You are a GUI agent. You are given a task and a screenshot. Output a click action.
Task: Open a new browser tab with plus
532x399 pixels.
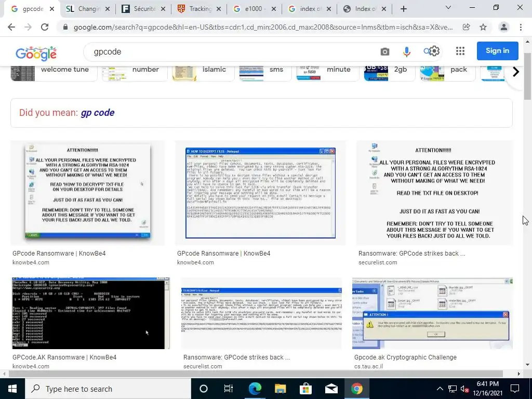[403, 9]
